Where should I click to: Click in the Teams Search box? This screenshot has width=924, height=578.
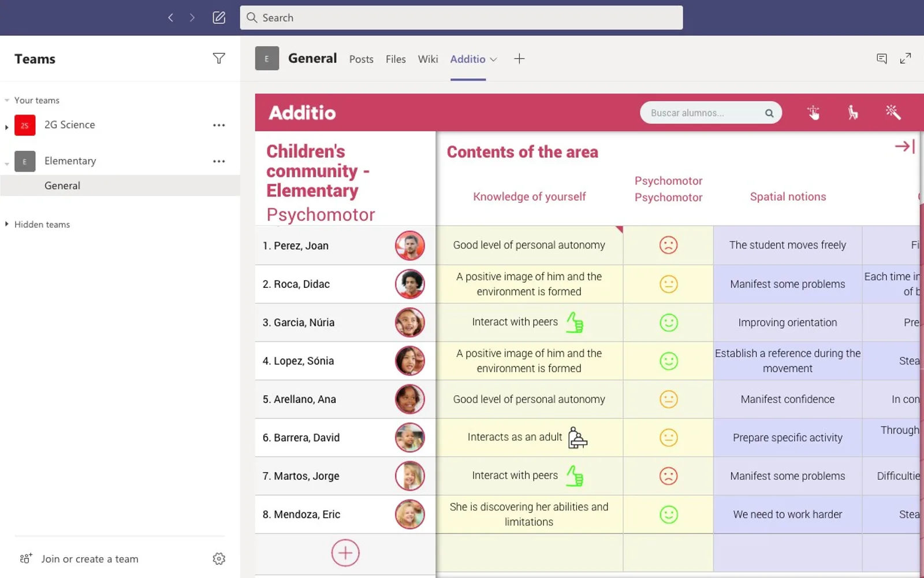click(x=461, y=17)
